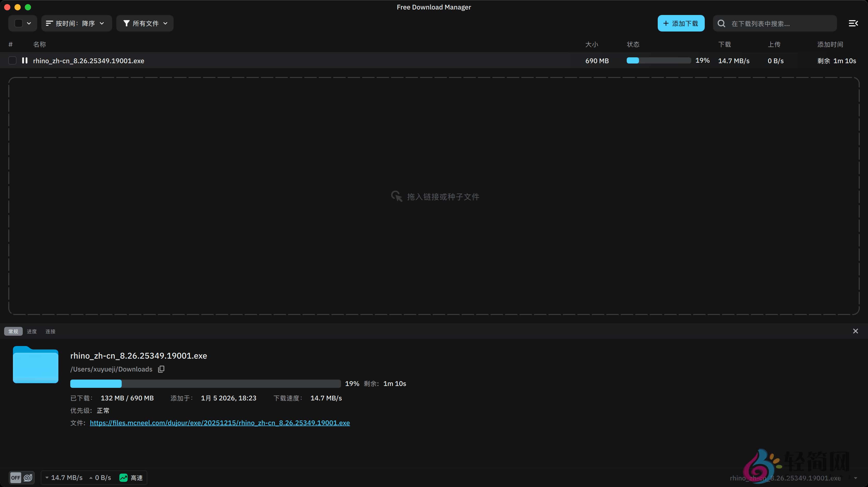Collapse the download list panel view
The width and height of the screenshot is (868, 487).
coord(854,23)
